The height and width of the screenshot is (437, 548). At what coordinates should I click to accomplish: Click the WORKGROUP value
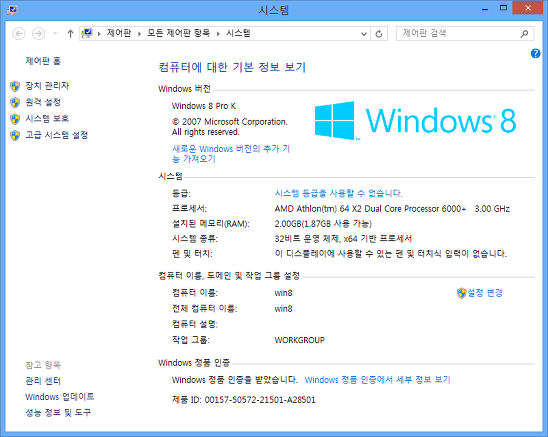tap(300, 340)
